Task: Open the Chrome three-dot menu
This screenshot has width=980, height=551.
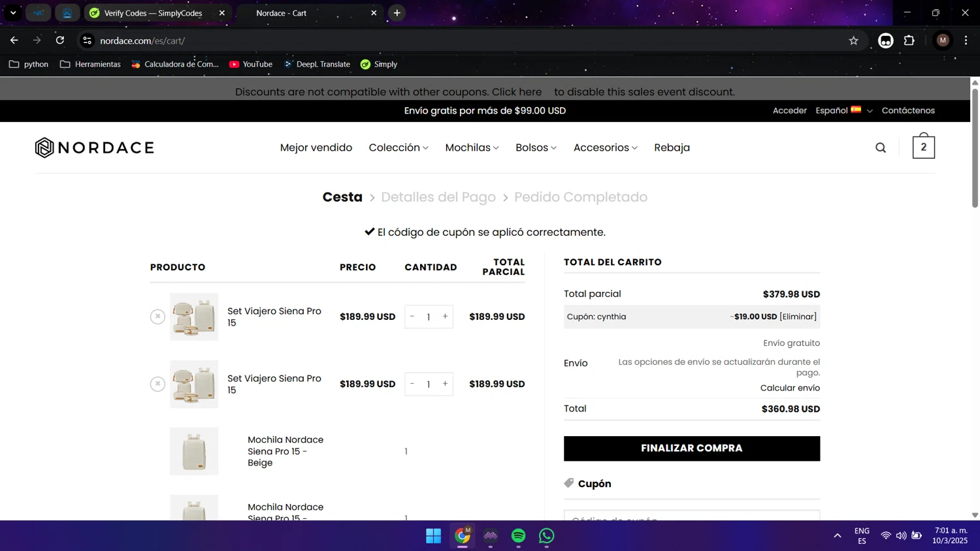Action: click(x=966, y=40)
